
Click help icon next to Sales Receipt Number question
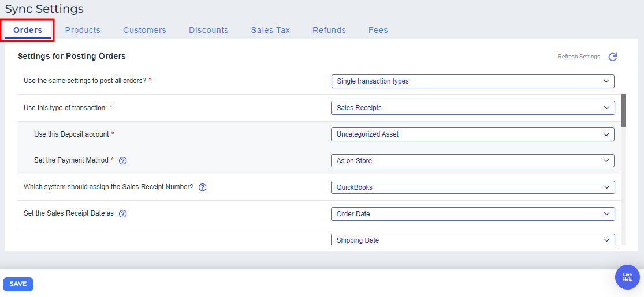point(202,187)
